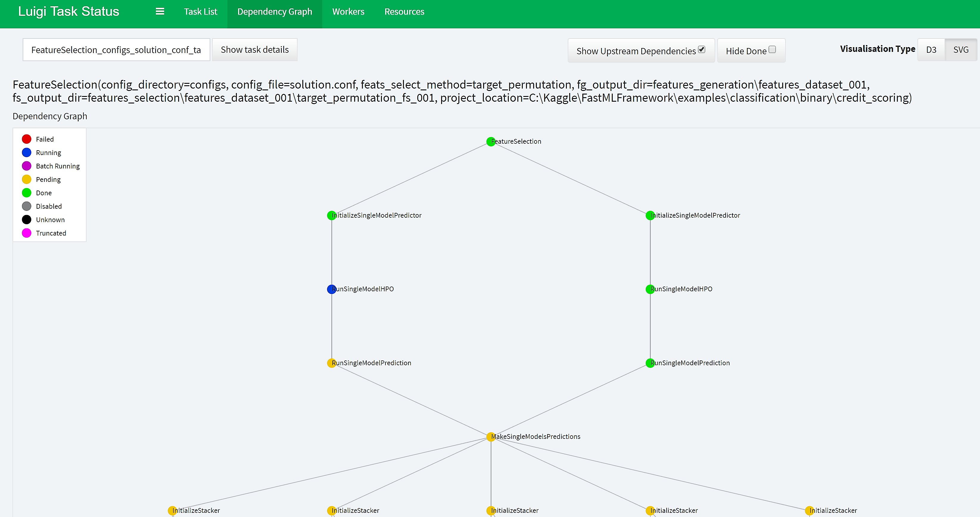Expand the hamburger menu icon
This screenshot has height=517, width=980.
[159, 11]
